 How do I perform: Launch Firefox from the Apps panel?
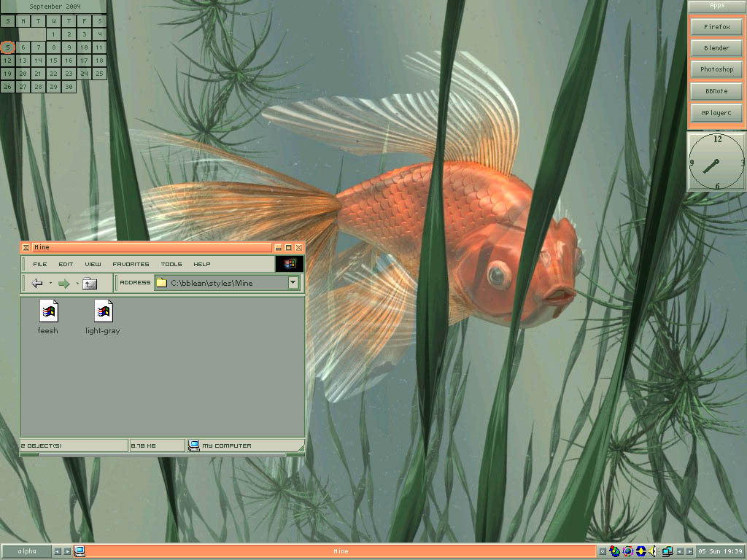tap(716, 27)
